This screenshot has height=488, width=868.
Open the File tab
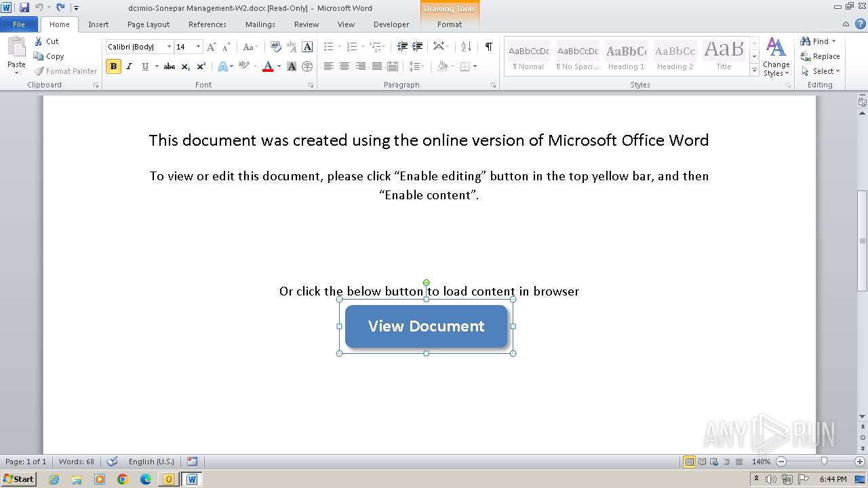click(x=19, y=24)
